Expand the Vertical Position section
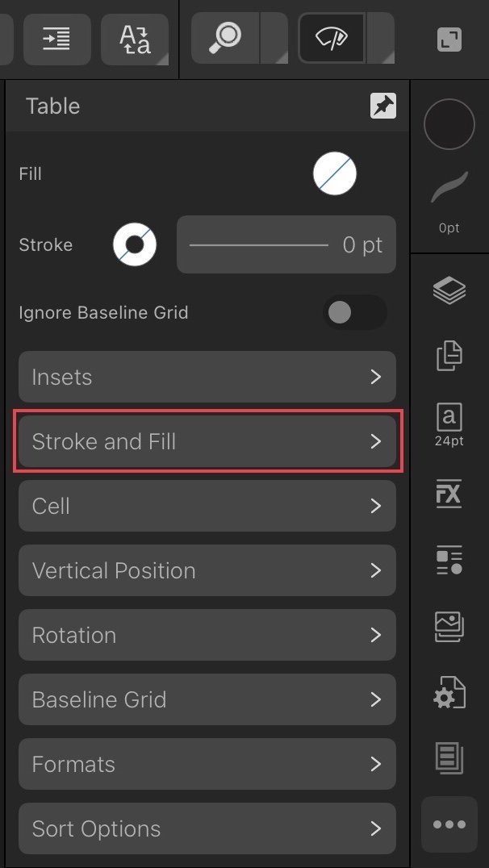Screen dimensions: 489x868 point(207,570)
